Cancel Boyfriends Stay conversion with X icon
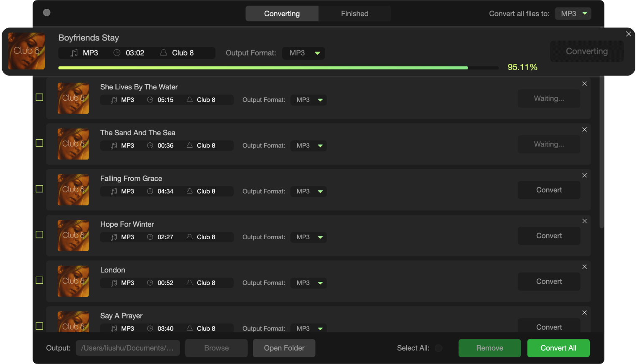Image resolution: width=637 pixels, height=364 pixels. (x=628, y=34)
